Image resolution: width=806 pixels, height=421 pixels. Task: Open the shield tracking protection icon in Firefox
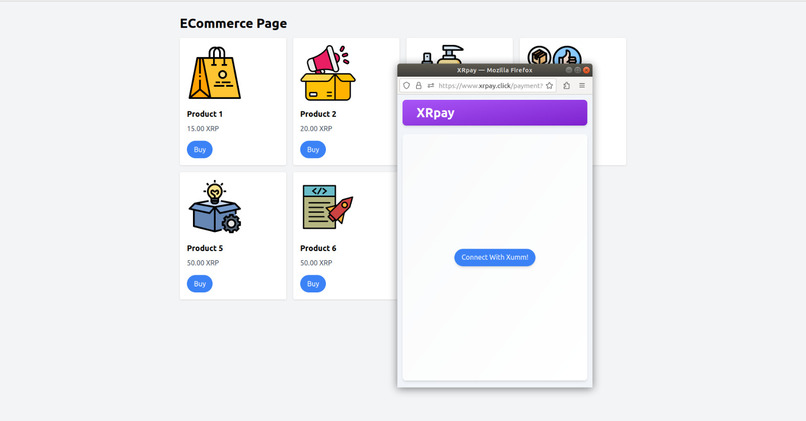click(407, 86)
